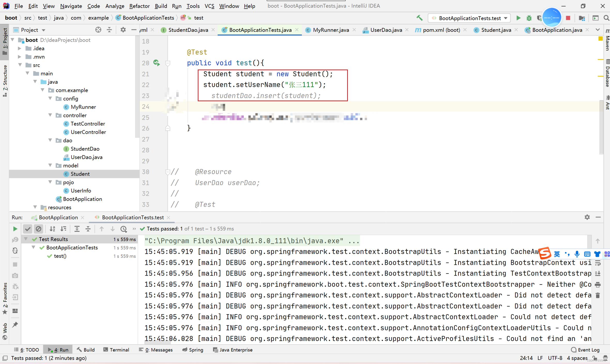Toggle show ignored tests button
This screenshot has width=610, height=364.
click(39, 229)
